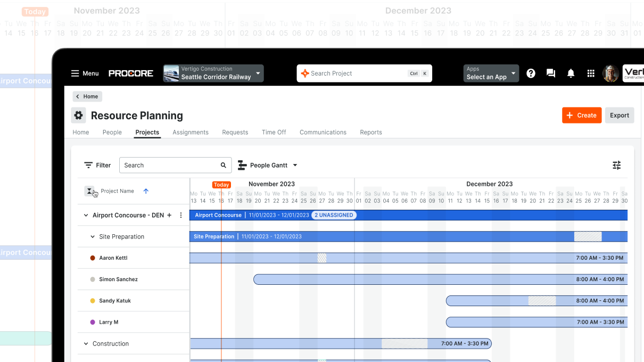Screen dimensions: 644x362
Task: Click the orange Create button
Action: (582, 115)
